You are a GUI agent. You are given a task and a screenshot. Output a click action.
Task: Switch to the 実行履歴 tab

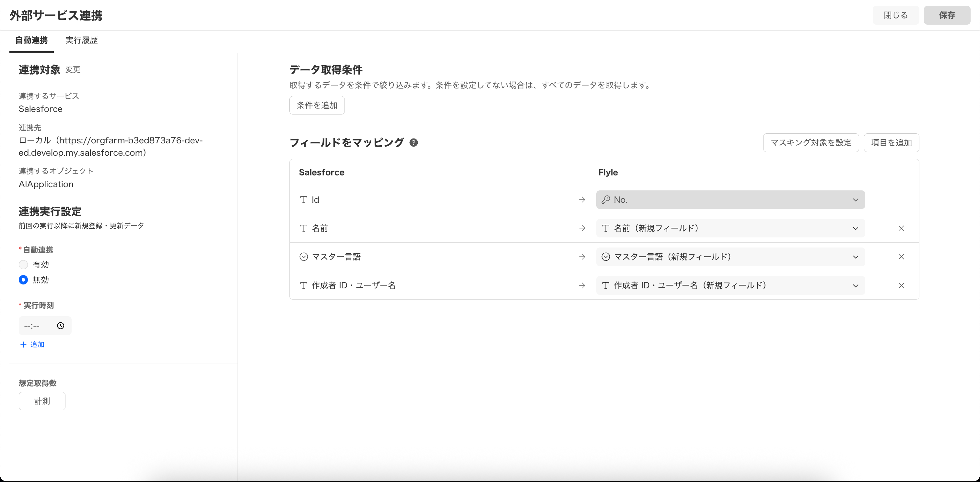(81, 40)
